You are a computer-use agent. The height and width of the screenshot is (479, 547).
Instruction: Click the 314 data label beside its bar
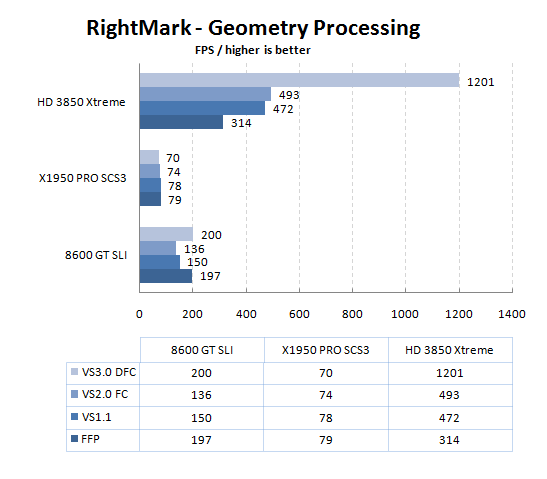[x=241, y=123]
